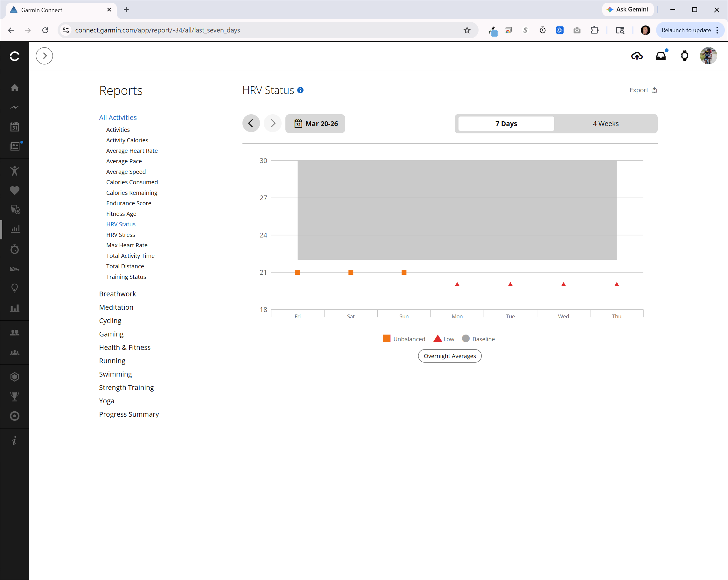Select the 7 Days view toggle
728x580 pixels.
pyautogui.click(x=506, y=124)
